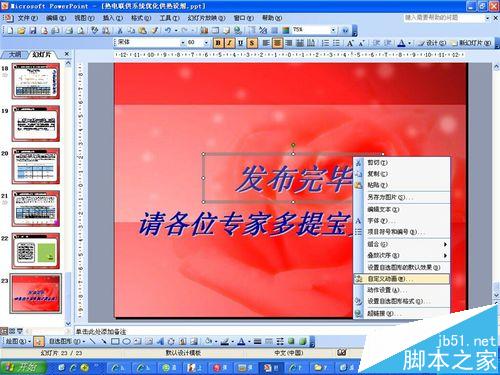
Task: Click Line Style icon on drawing toolbar
Action: [257, 341]
